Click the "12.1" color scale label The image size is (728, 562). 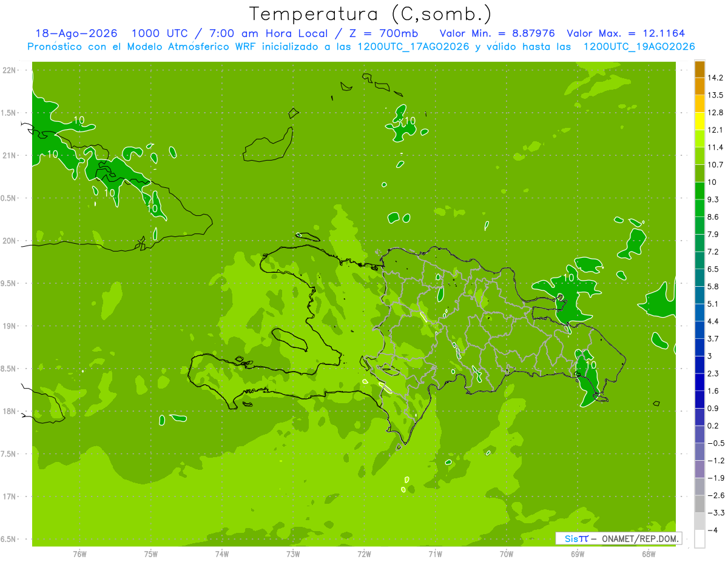[716, 130]
